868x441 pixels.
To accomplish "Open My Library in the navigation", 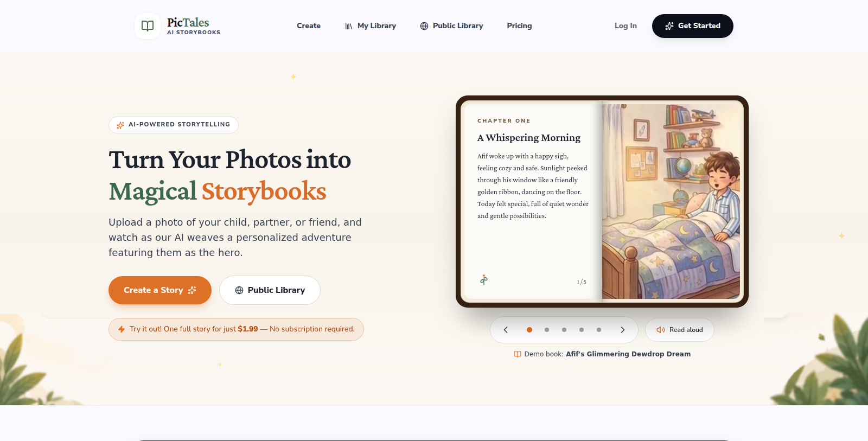I will (x=371, y=25).
